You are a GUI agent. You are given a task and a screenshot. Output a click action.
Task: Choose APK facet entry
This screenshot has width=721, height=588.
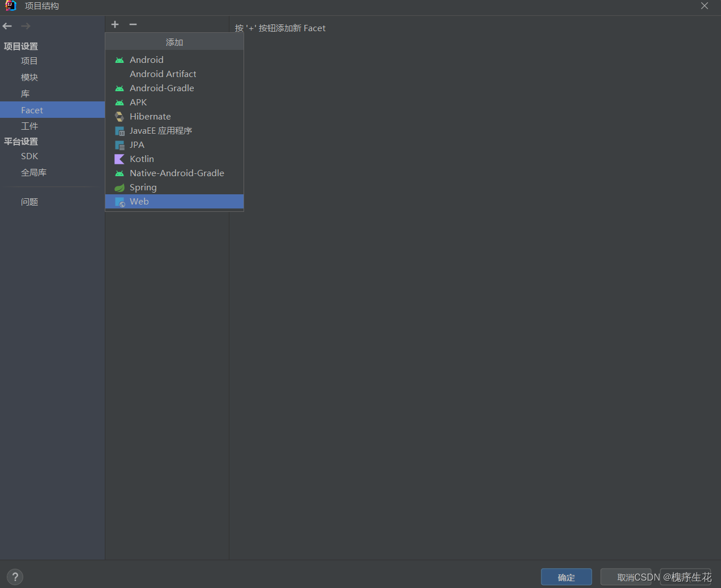click(x=174, y=103)
